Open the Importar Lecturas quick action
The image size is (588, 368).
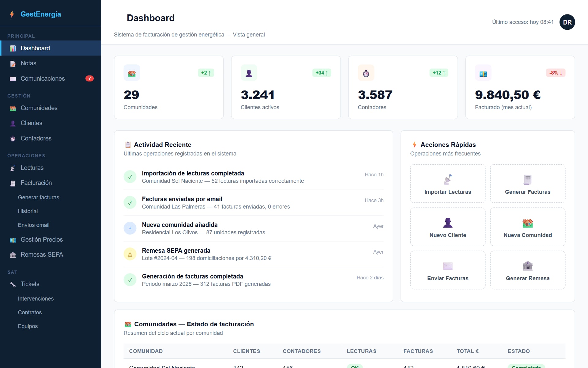tap(447, 183)
